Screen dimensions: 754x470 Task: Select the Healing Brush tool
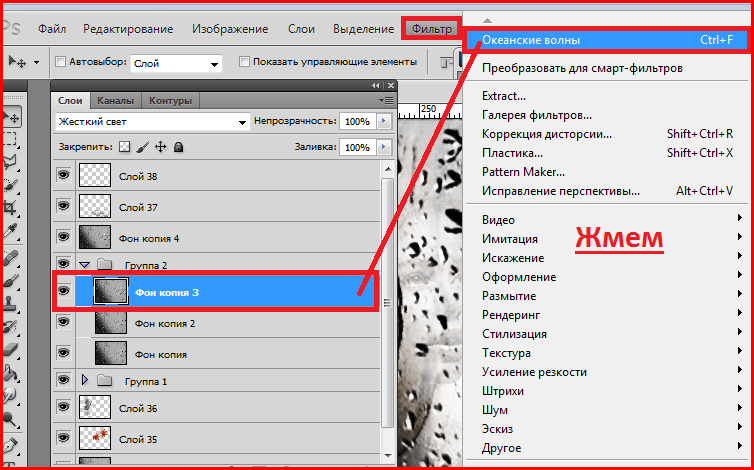point(10,259)
